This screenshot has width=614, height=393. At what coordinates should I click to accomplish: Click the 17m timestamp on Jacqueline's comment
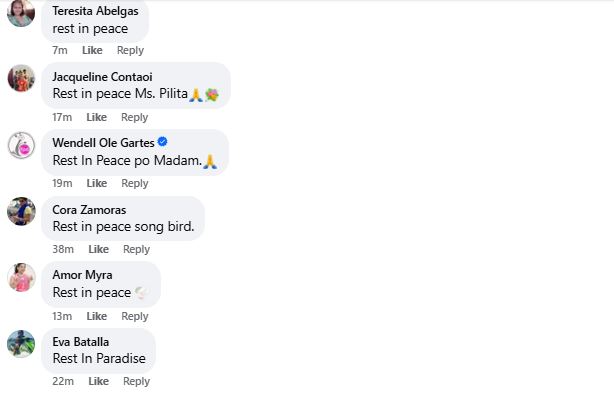point(62,117)
